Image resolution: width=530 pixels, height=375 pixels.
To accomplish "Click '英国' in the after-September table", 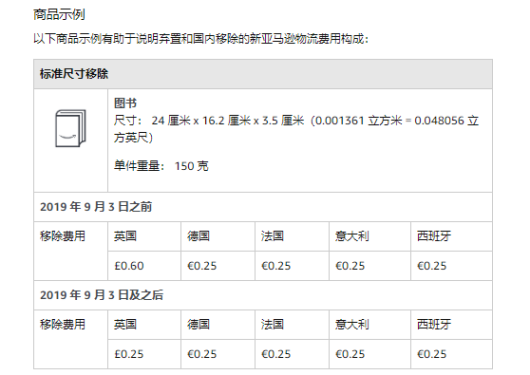I will pos(125,324).
